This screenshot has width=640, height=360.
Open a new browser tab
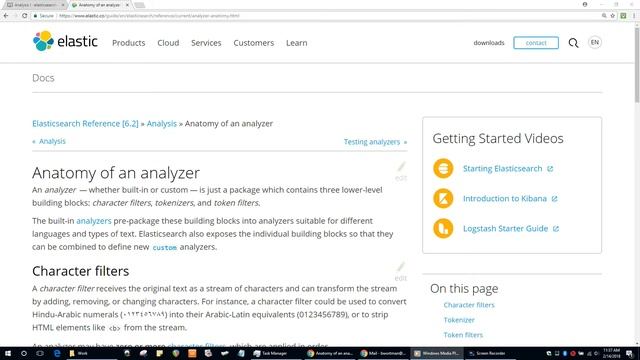tap(140, 5)
